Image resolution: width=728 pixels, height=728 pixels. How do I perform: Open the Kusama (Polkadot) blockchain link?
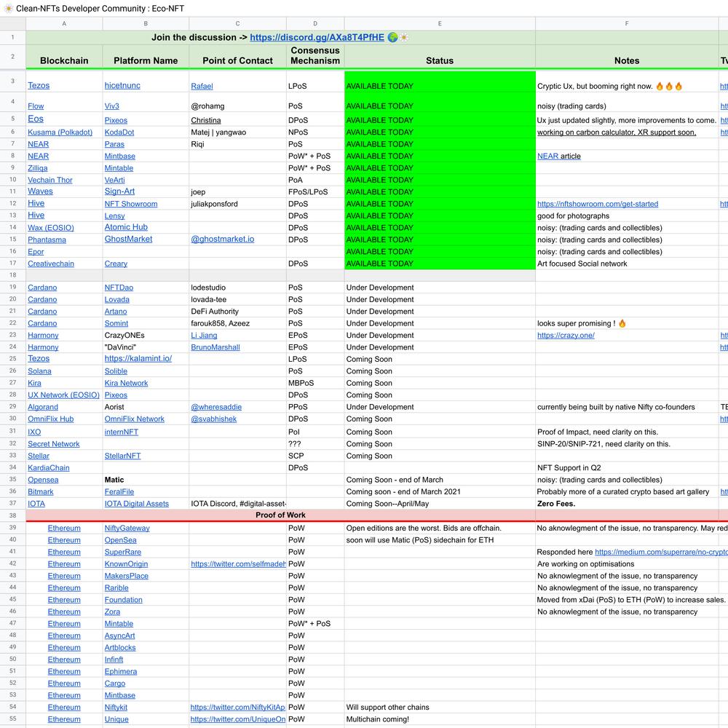point(60,132)
